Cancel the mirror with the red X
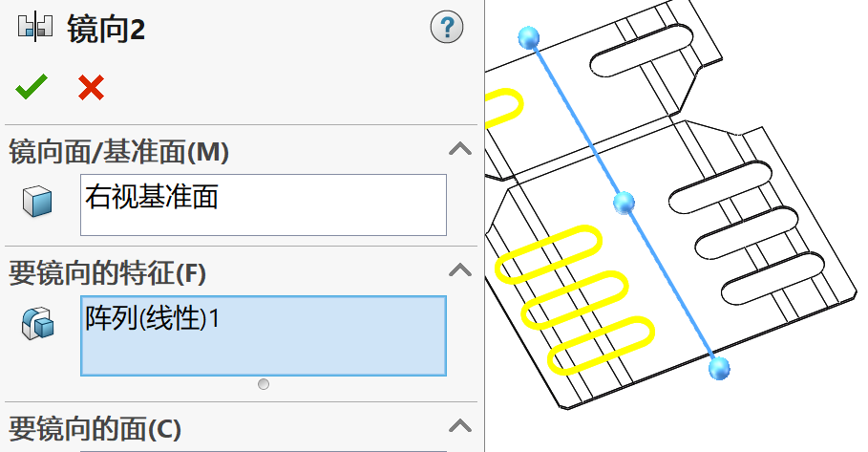Viewport: 868px width, 452px height. 91,88
